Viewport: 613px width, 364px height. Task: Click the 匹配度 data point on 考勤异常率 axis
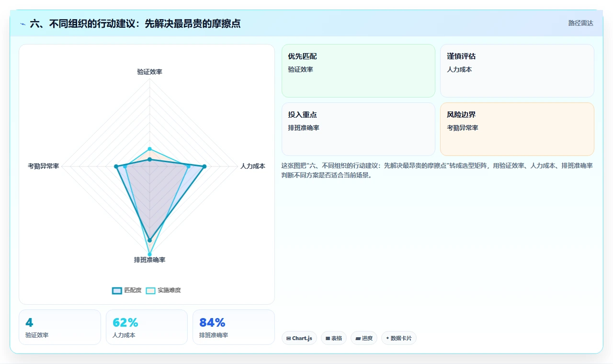[116, 166]
